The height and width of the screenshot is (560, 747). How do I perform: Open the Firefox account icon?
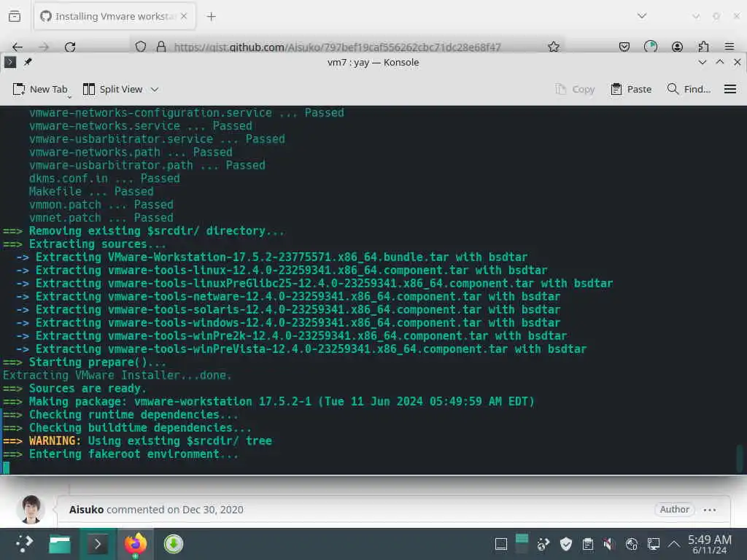tap(677, 47)
